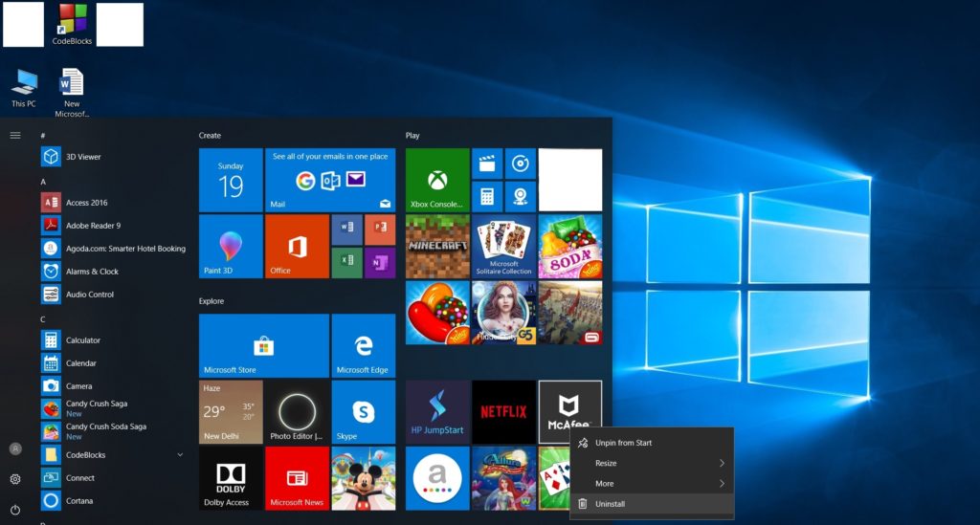The width and height of the screenshot is (980, 525).
Task: Open the Resize submenu
Action: 652,463
